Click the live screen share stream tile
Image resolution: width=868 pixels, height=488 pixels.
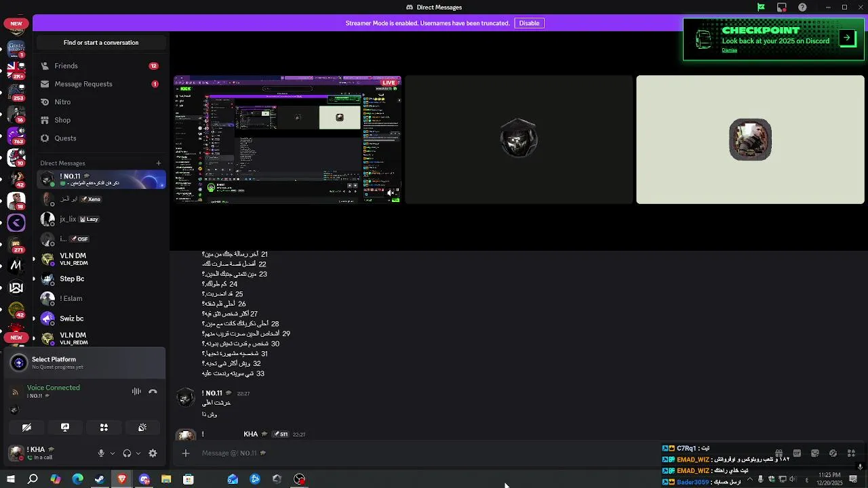pos(288,140)
